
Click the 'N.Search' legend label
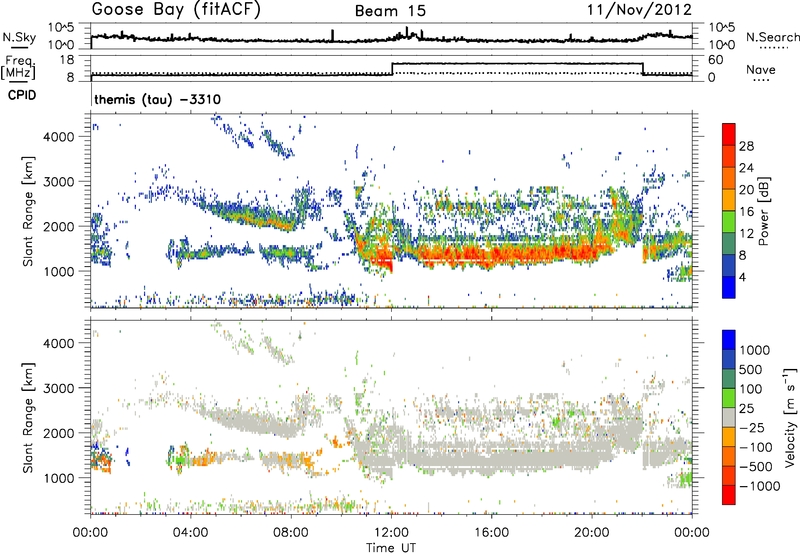coord(772,37)
